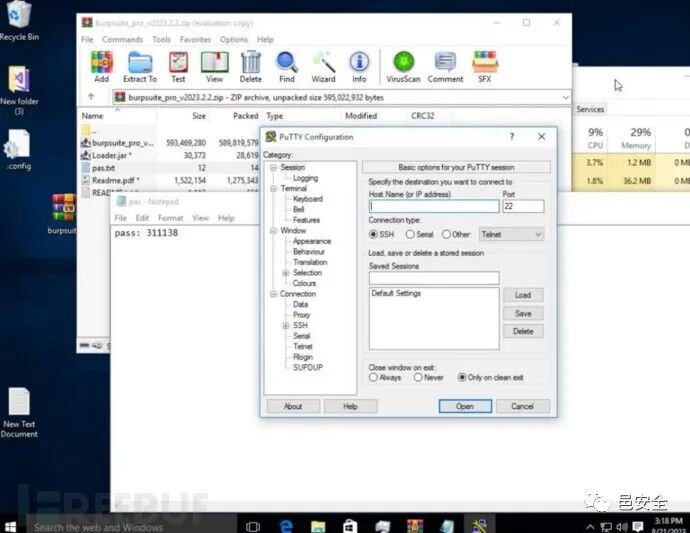Click the Delete trash icon in WinRAR
690x533 pixels.
(x=251, y=66)
